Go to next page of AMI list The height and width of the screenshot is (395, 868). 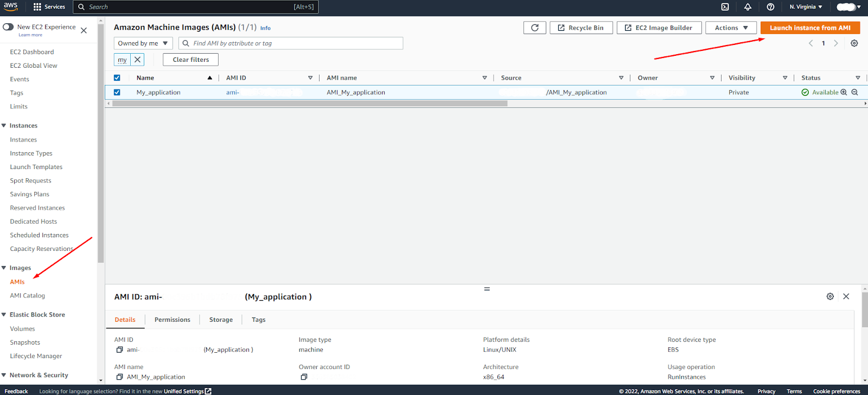click(836, 43)
